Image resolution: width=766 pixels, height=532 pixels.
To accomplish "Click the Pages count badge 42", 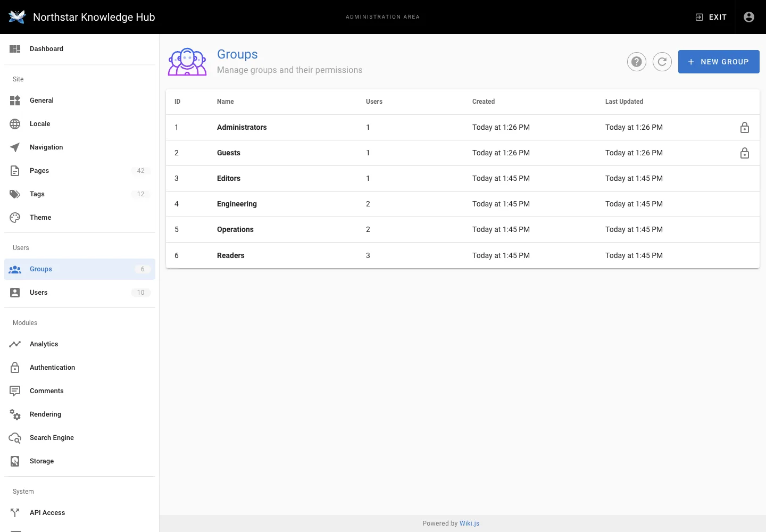I will pos(141,171).
